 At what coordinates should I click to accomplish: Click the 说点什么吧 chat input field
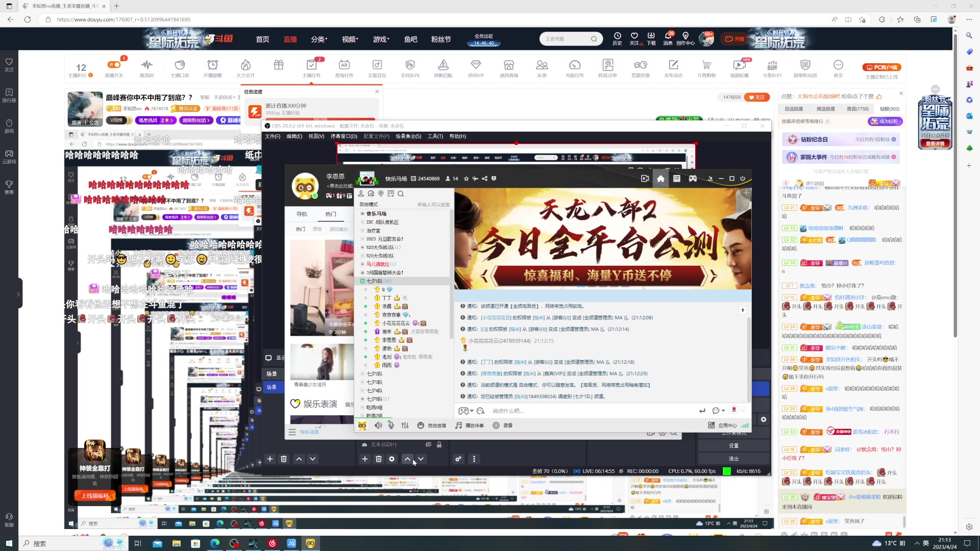(592, 411)
